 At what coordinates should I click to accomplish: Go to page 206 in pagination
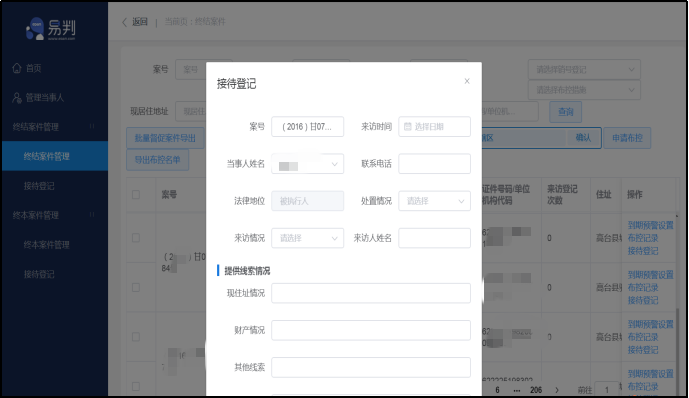536,390
